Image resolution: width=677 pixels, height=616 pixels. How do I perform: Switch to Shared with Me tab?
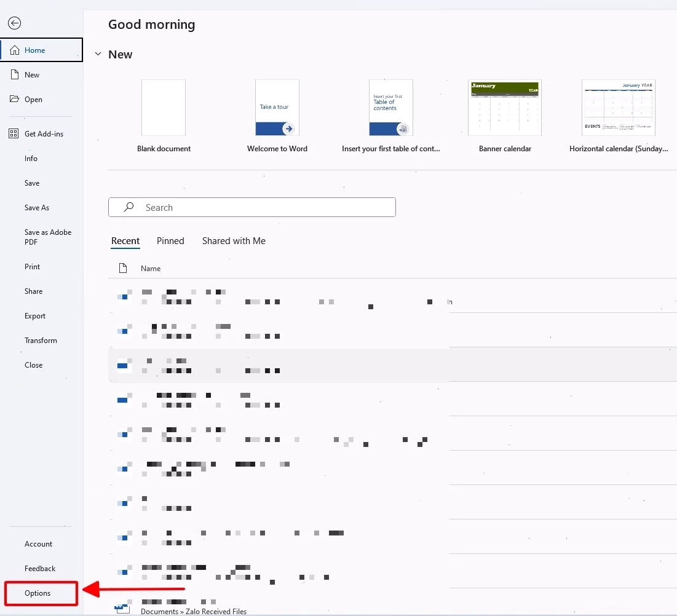pos(234,241)
